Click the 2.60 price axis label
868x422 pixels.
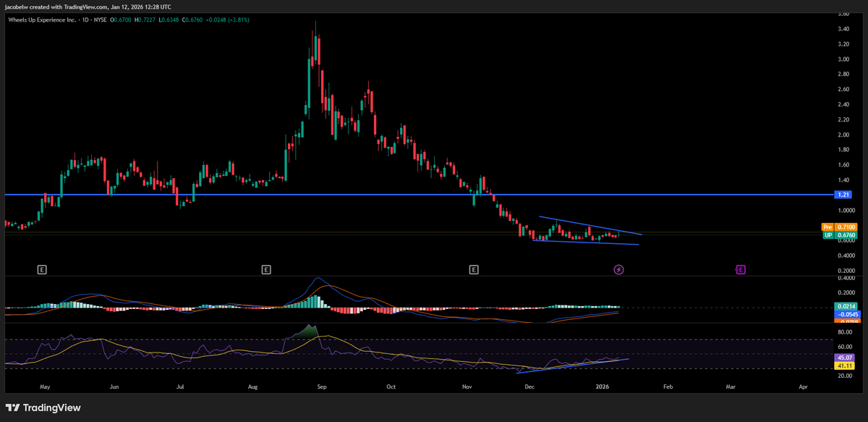pos(843,89)
